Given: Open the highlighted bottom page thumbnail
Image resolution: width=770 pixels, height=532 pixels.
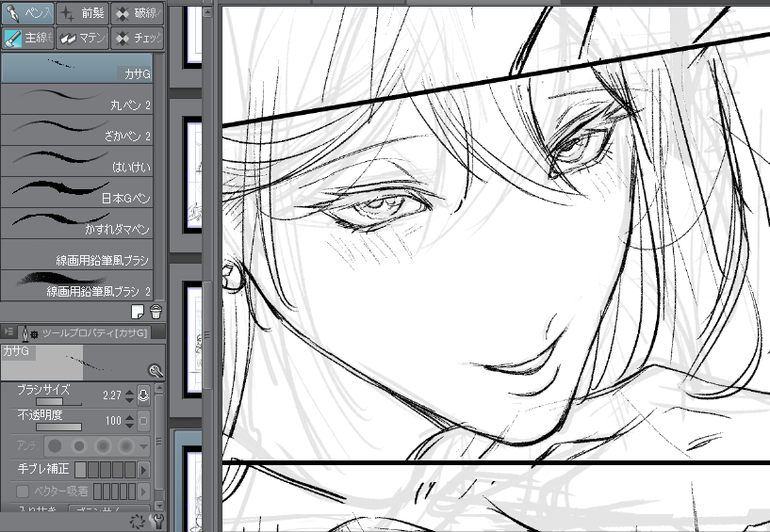Looking at the screenshot, I should tap(192, 489).
